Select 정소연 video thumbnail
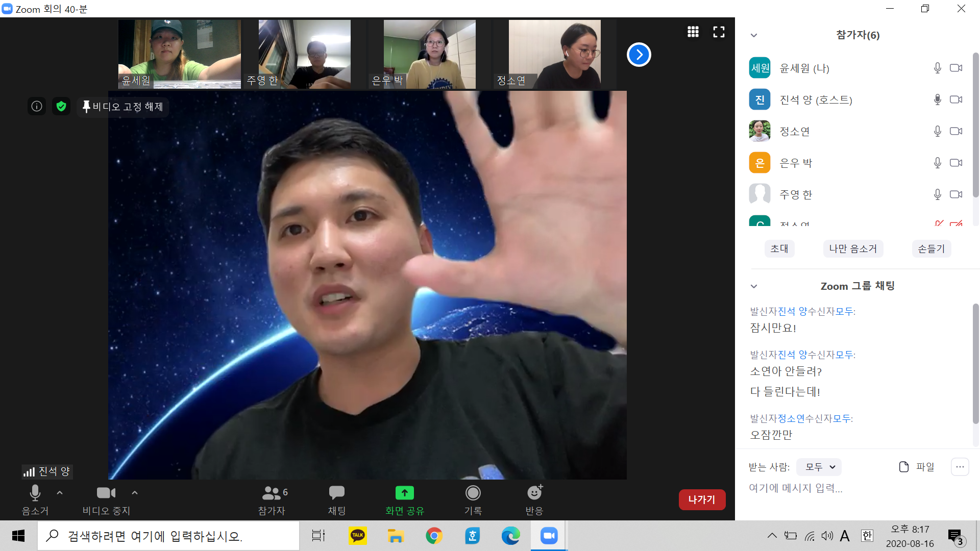The image size is (980, 551). [x=555, y=54]
